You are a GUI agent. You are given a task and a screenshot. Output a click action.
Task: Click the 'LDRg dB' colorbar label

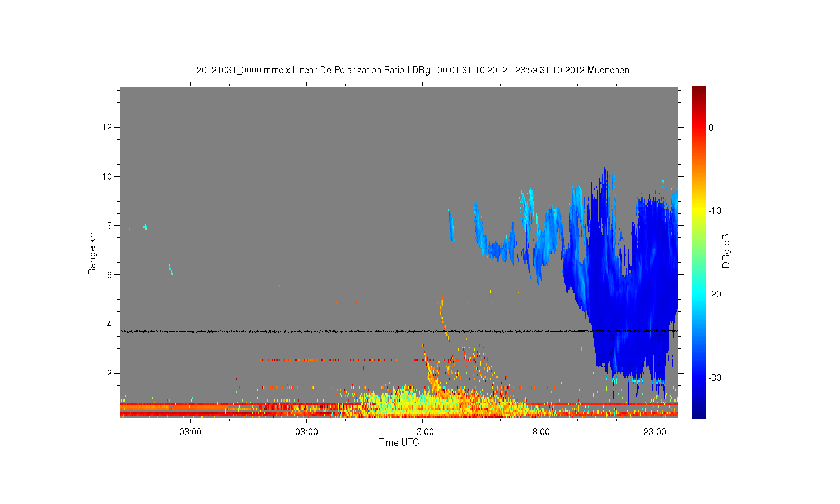pos(726,253)
